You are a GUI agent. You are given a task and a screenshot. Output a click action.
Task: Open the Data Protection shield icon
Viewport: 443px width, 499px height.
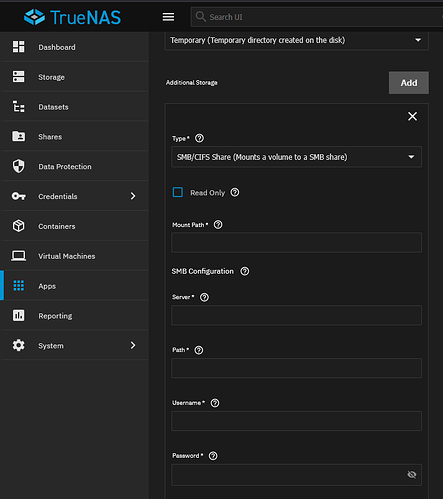tap(19, 166)
